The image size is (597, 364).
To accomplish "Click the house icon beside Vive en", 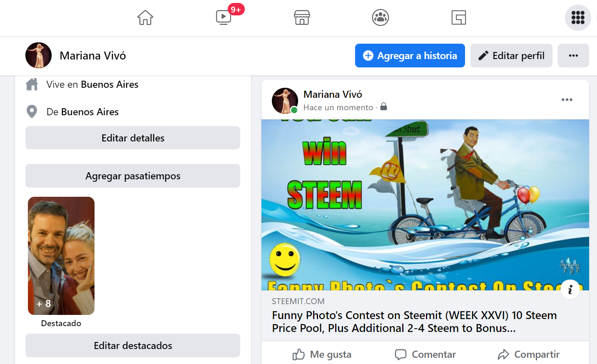I will pos(32,84).
